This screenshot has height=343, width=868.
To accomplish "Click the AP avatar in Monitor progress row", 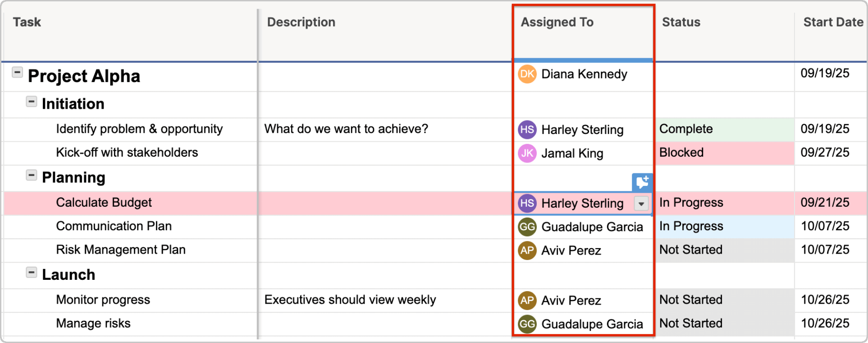I will tap(527, 301).
